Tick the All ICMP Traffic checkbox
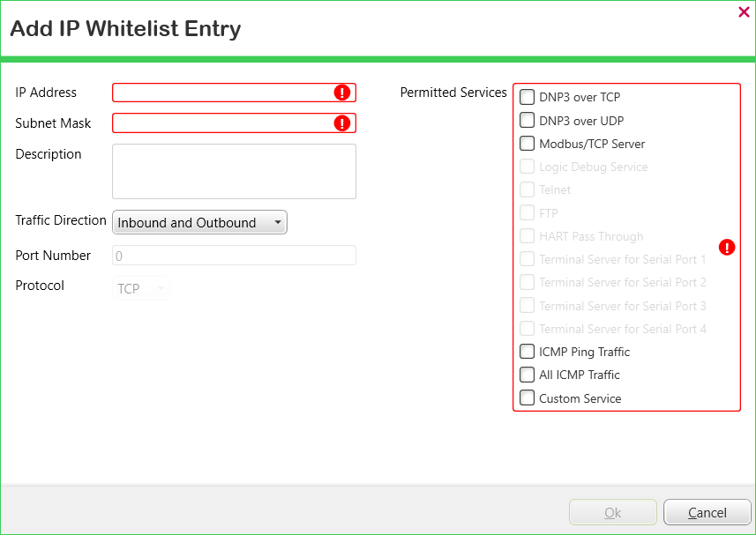This screenshot has width=756, height=535. (x=528, y=375)
